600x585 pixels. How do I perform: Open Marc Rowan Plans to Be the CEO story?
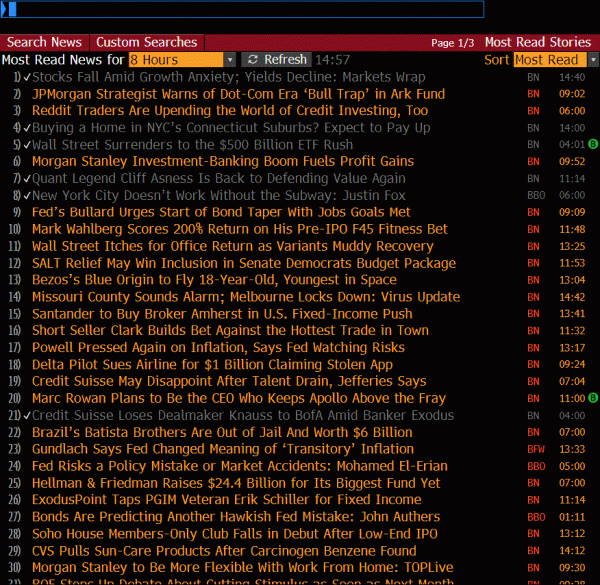tap(239, 398)
